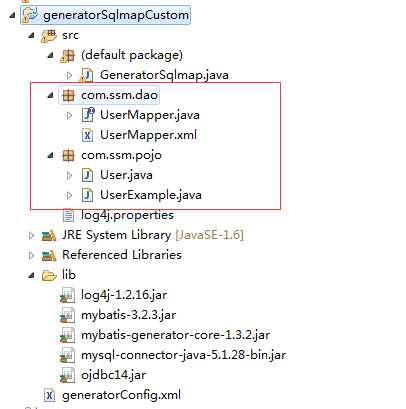The height and width of the screenshot is (409, 406).
Task: Click the log4j.properties file icon
Action: 68,216
